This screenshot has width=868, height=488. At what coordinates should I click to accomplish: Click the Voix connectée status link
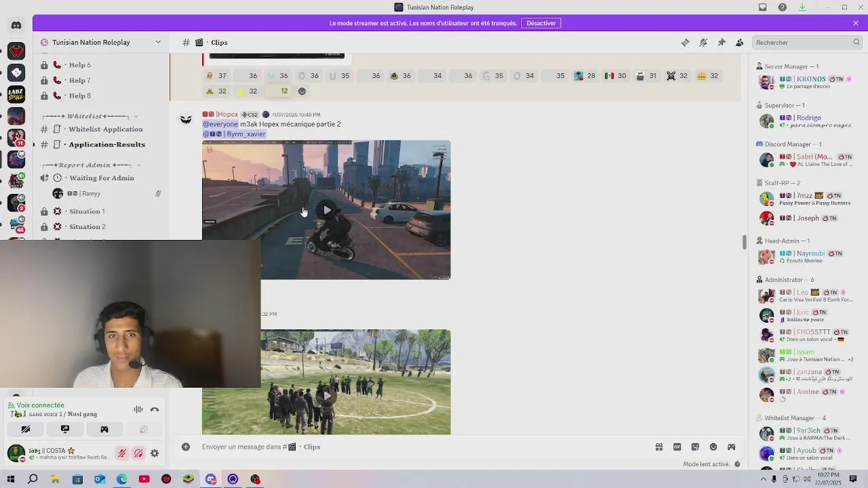(40, 405)
